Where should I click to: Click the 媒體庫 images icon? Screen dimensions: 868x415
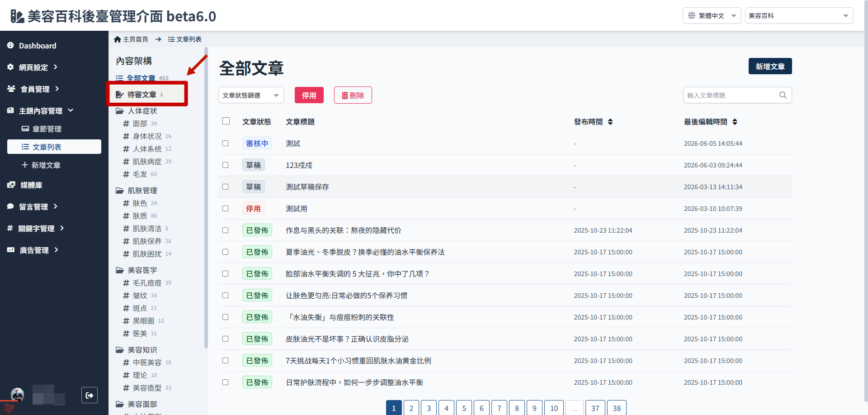tap(11, 185)
